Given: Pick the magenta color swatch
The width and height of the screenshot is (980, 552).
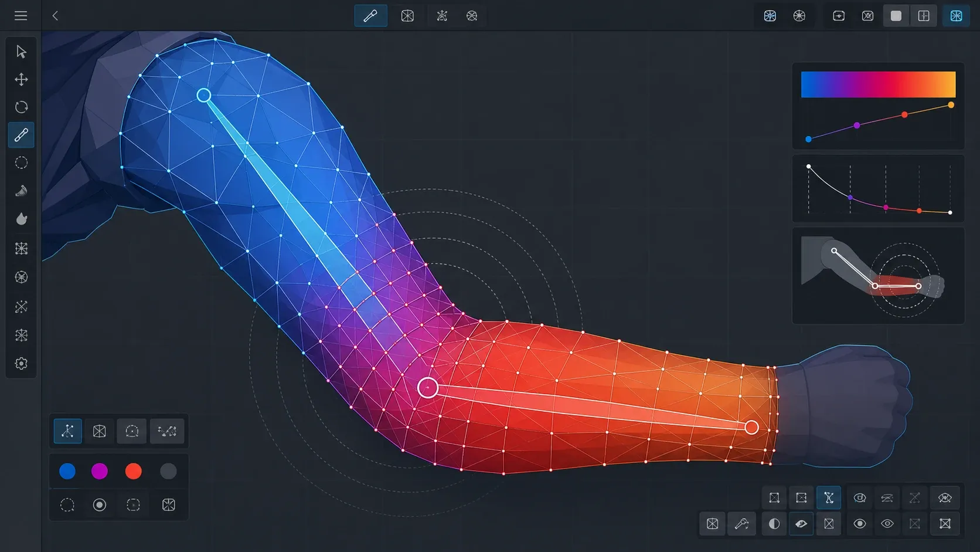Looking at the screenshot, I should pos(100,471).
